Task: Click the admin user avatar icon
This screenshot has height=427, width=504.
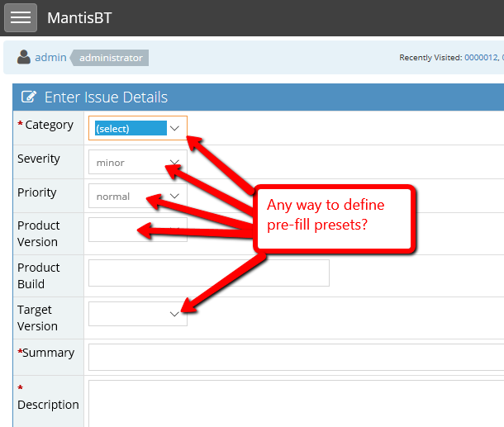Action: click(24, 58)
